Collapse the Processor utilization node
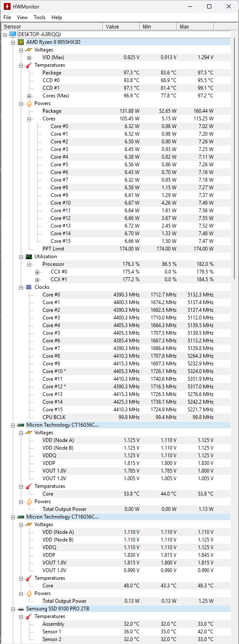The image size is (239, 644). [29, 264]
